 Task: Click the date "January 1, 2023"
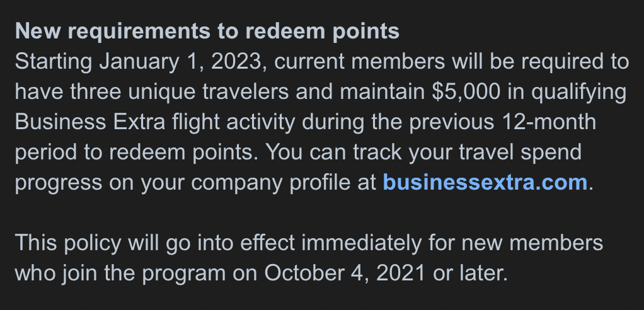[x=180, y=62]
